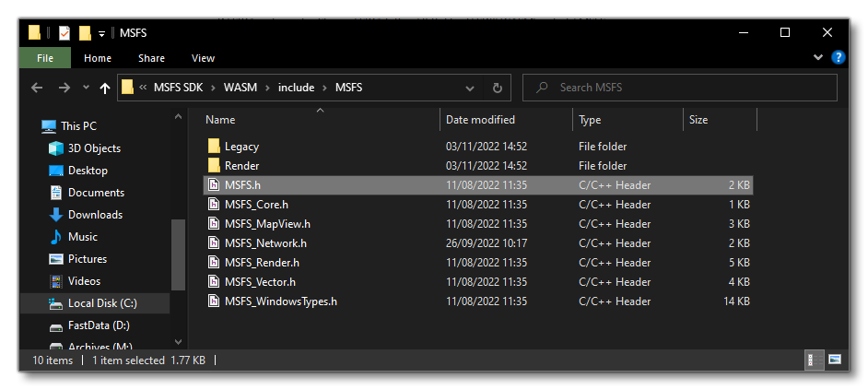Click the Downloads folder icon in sidebar

(x=56, y=215)
